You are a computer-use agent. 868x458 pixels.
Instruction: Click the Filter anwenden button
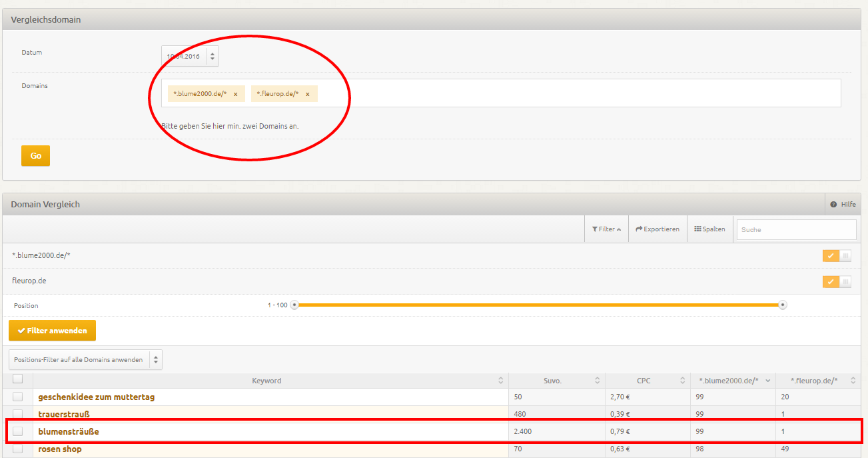coord(52,331)
